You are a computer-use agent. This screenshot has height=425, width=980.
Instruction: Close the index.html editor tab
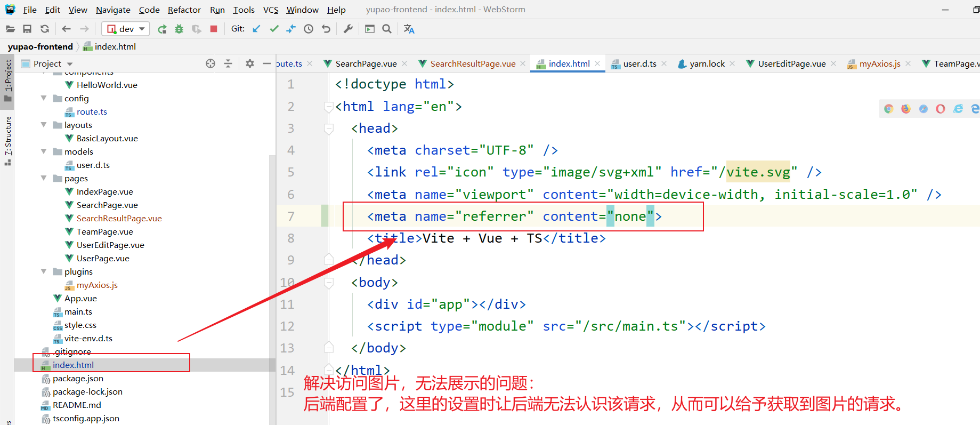[597, 63]
